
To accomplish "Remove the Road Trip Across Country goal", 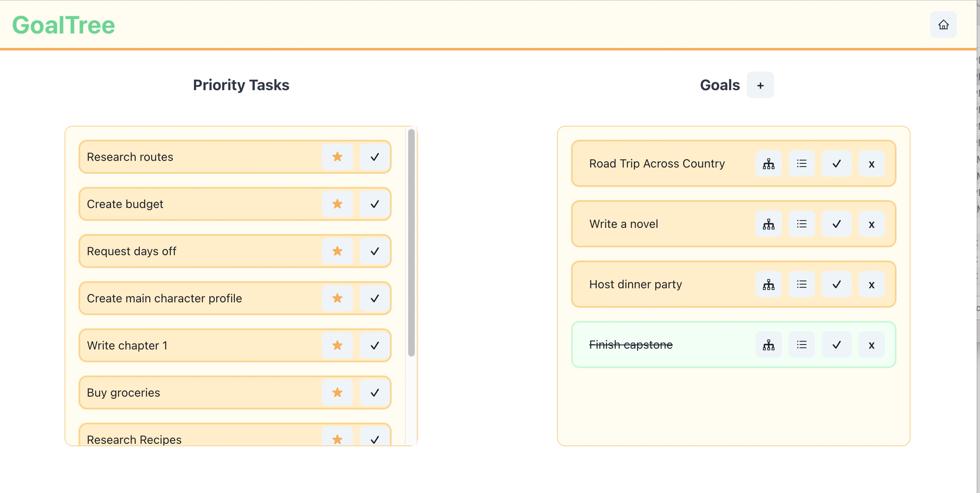I will point(871,164).
